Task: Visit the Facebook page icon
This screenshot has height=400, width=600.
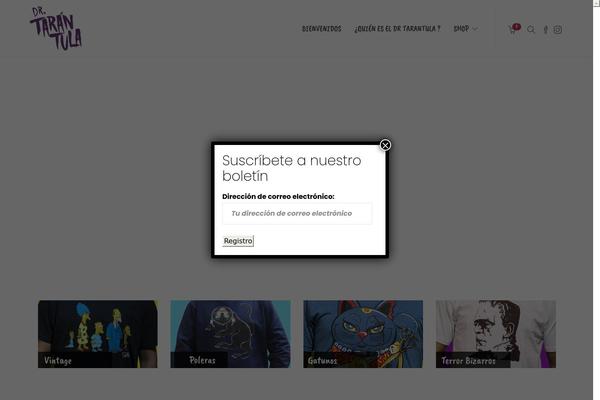Action: [x=545, y=29]
